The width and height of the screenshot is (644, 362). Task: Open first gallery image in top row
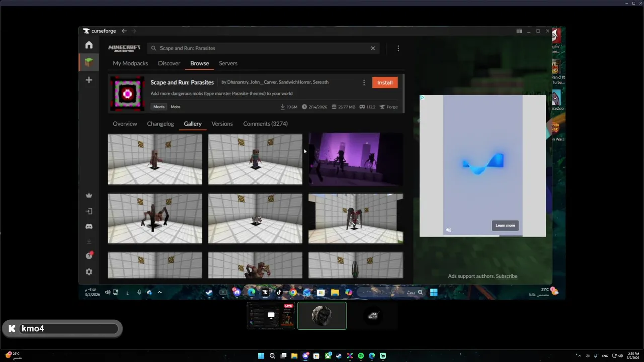[155, 159]
